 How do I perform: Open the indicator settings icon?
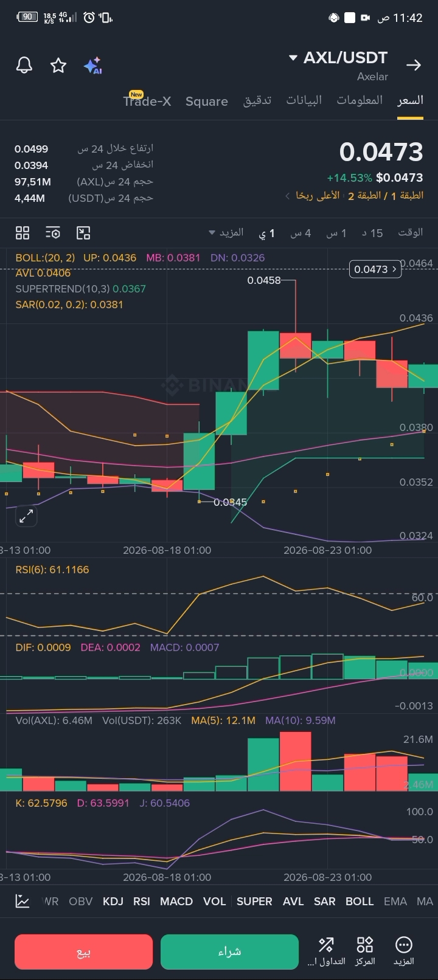click(53, 233)
